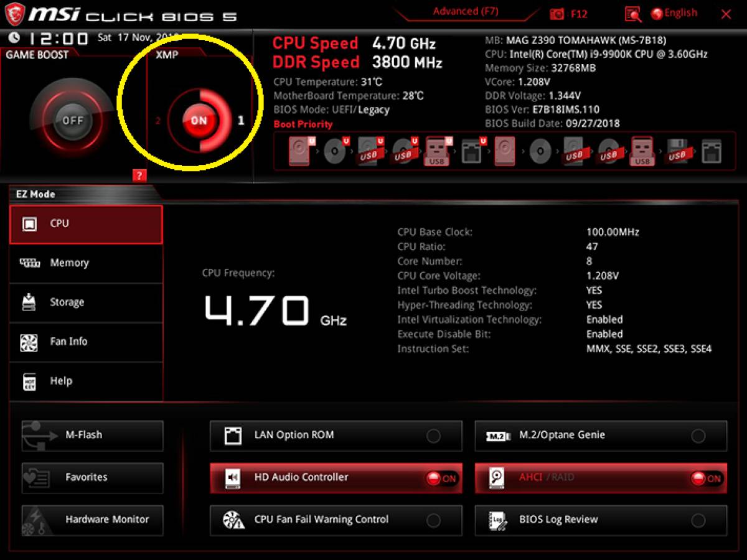Disable the HD Audio Controller switch
Viewport: 747px width, 560px height.
(x=441, y=478)
